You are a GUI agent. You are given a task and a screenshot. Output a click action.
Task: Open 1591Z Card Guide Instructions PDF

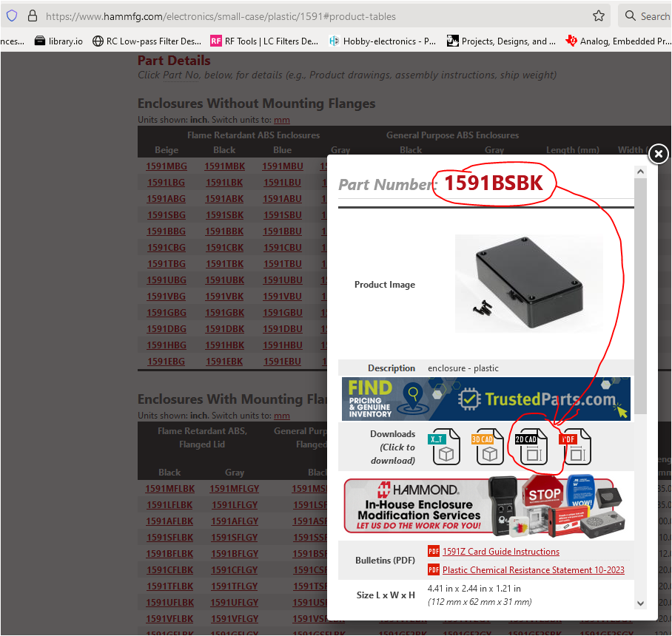tap(500, 551)
